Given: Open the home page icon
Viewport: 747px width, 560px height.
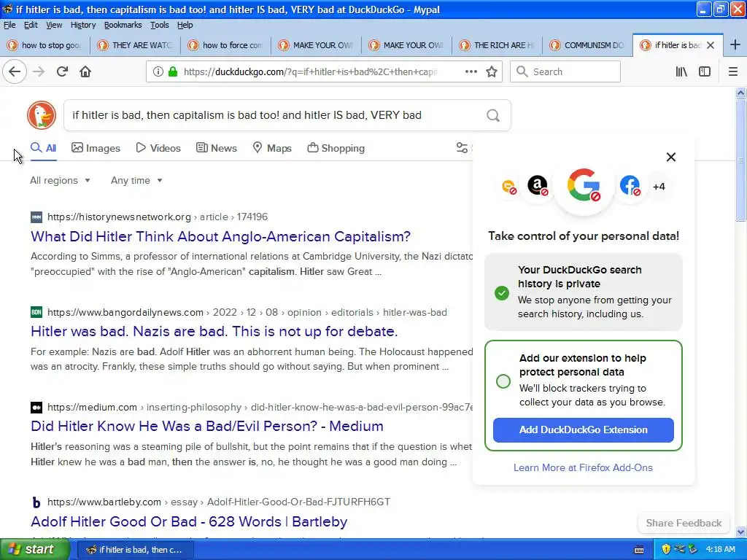Looking at the screenshot, I should (x=85, y=72).
